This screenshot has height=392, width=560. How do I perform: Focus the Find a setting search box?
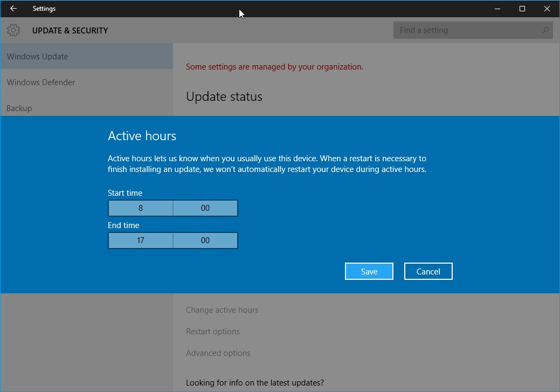473,30
